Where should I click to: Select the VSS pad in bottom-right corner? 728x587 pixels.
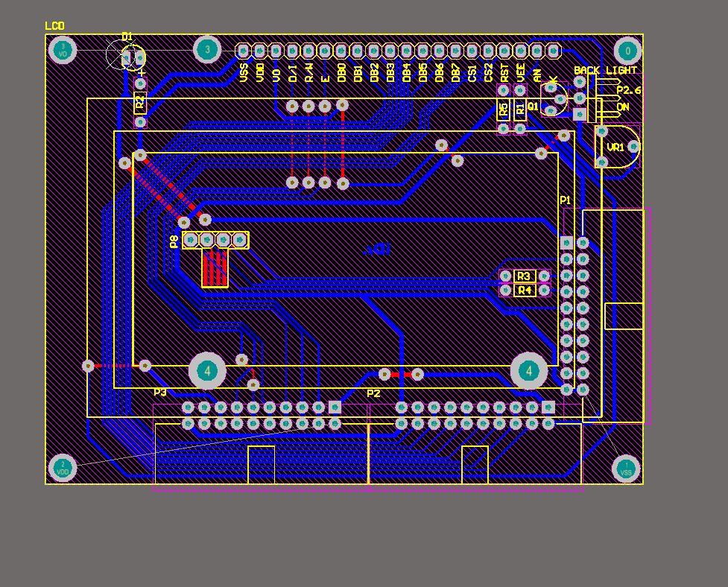(x=626, y=469)
